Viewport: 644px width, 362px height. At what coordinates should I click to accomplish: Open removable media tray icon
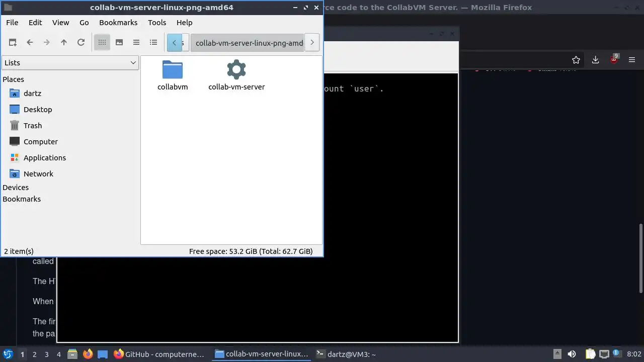click(x=557, y=354)
